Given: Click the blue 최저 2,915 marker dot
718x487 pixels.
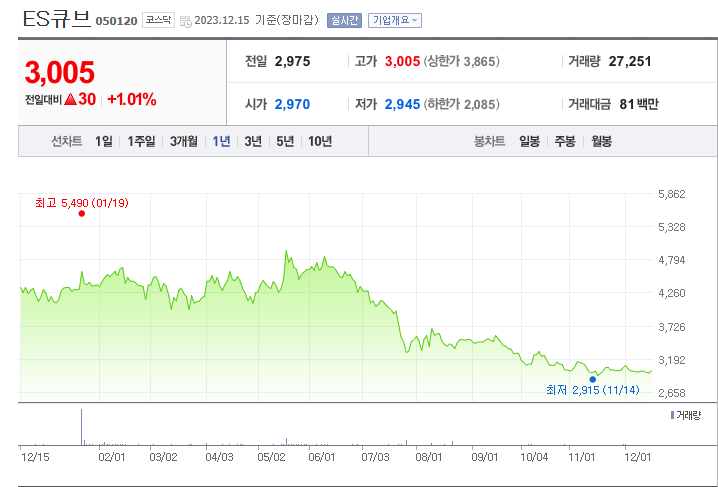Looking at the screenshot, I should pos(593,379).
